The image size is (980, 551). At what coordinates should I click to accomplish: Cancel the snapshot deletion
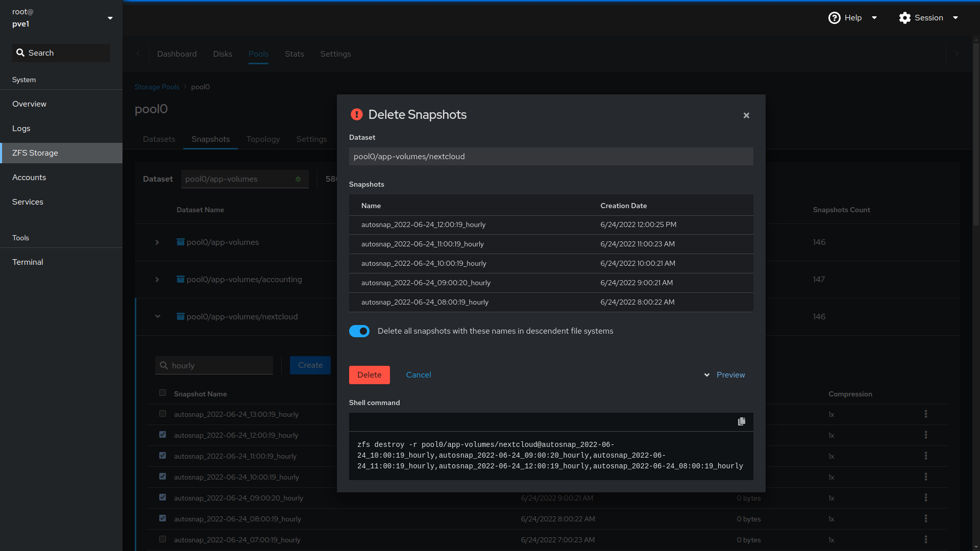tap(419, 375)
